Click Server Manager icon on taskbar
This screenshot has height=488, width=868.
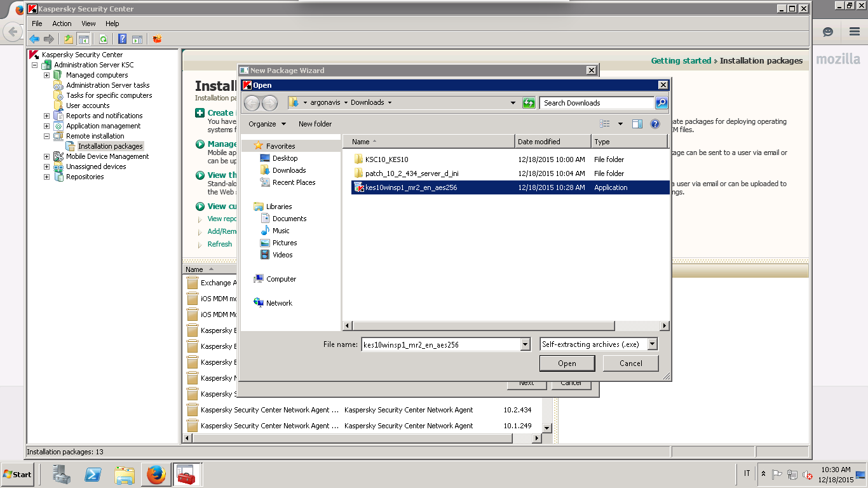[62, 475]
